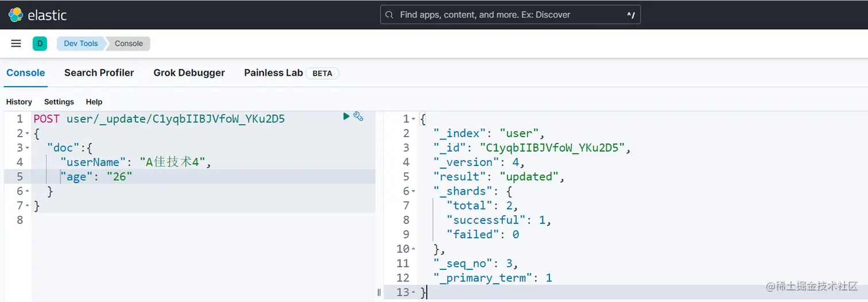Click the Help button
The width and height of the screenshot is (868, 302).
pyautogui.click(x=94, y=102)
